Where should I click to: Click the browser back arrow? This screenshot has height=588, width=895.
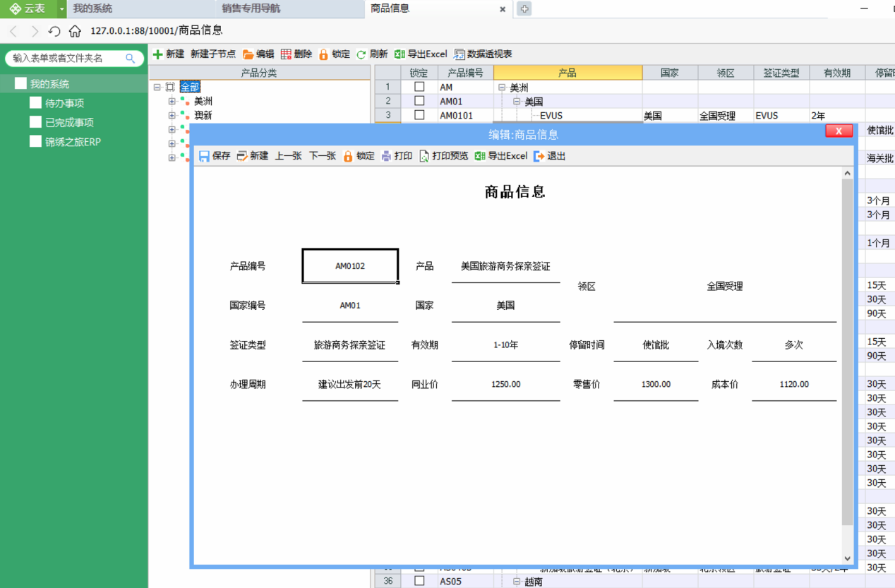point(13,31)
